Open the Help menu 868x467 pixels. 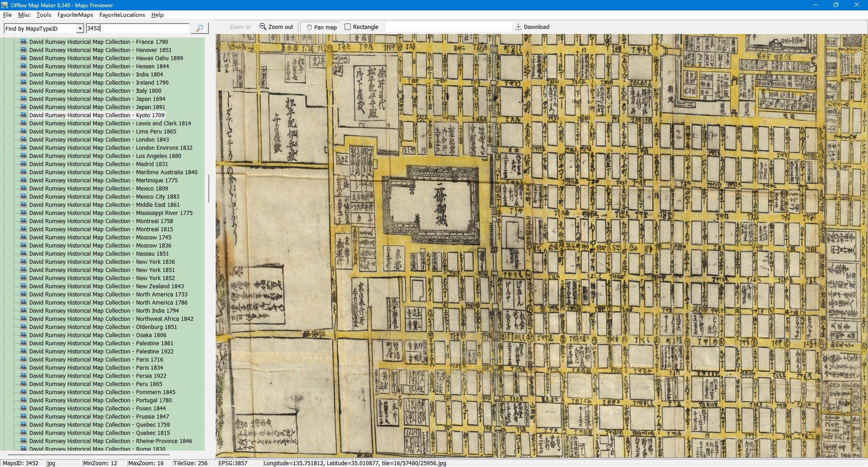pyautogui.click(x=157, y=15)
